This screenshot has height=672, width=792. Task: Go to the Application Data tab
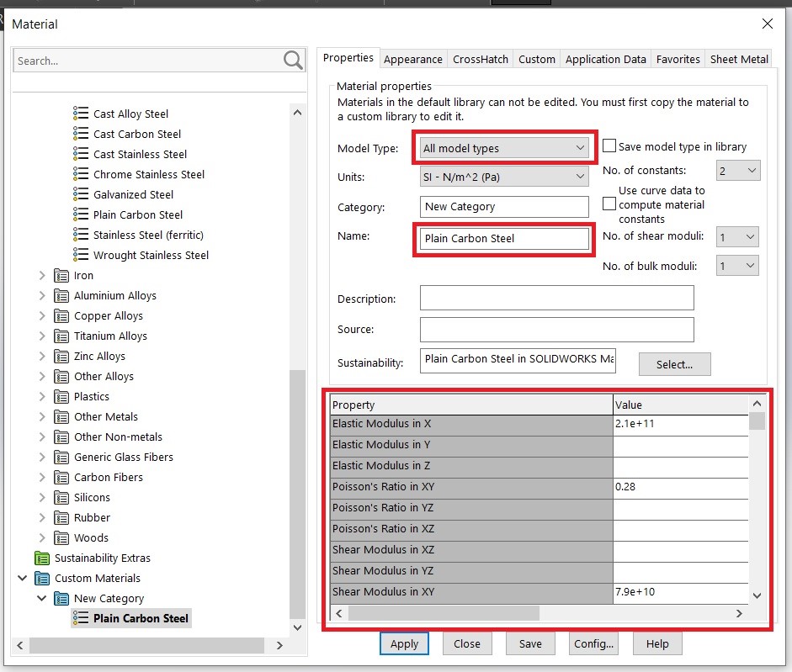[606, 59]
